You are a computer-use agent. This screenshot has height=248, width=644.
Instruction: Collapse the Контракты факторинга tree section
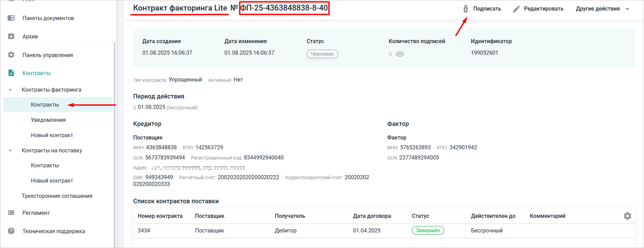pyautogui.click(x=11, y=90)
